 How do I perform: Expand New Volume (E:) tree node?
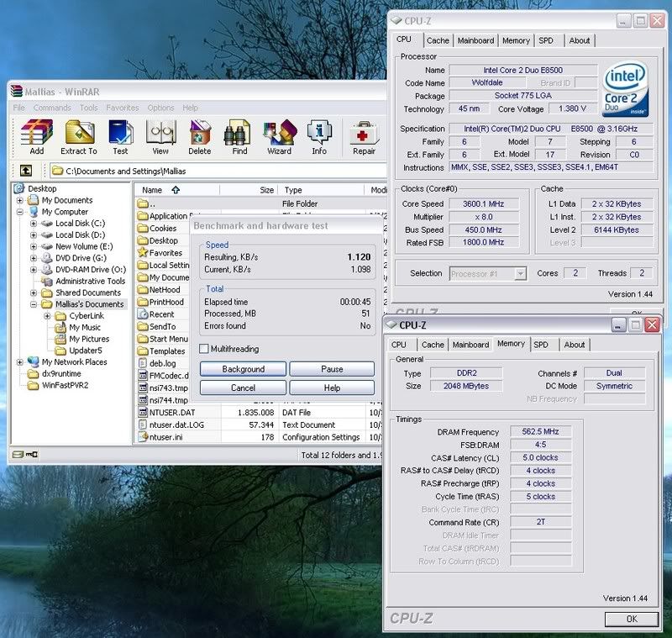(x=34, y=246)
